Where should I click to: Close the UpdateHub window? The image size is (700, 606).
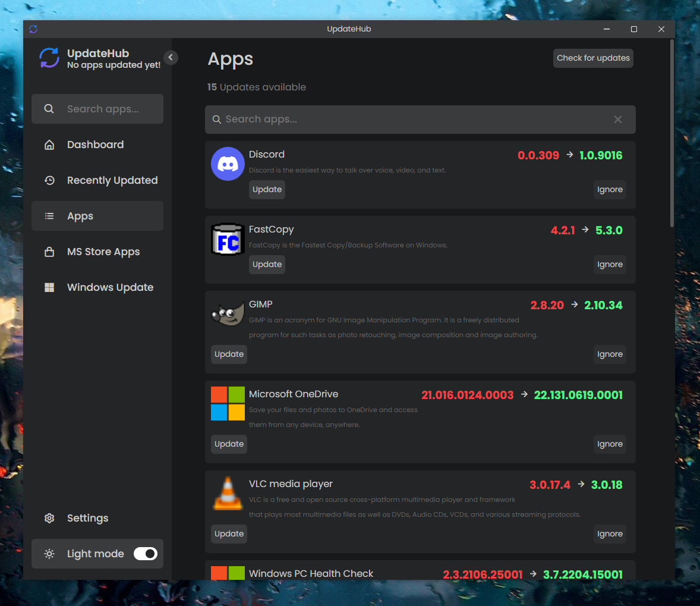tap(661, 29)
